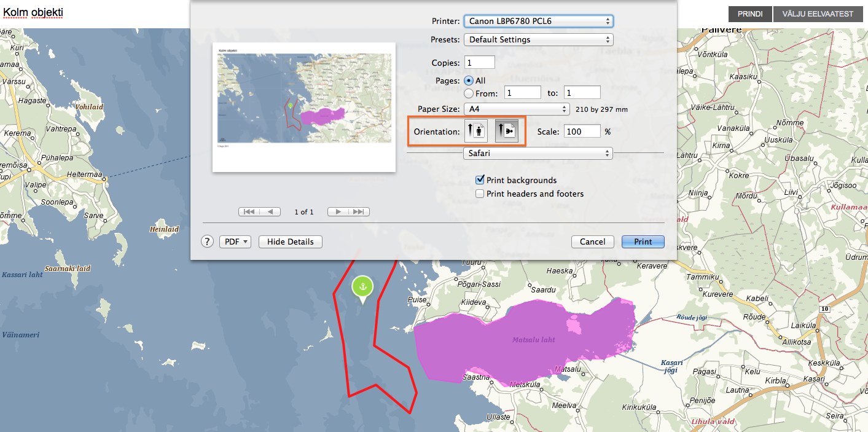Click the PRINDI button

tap(749, 14)
